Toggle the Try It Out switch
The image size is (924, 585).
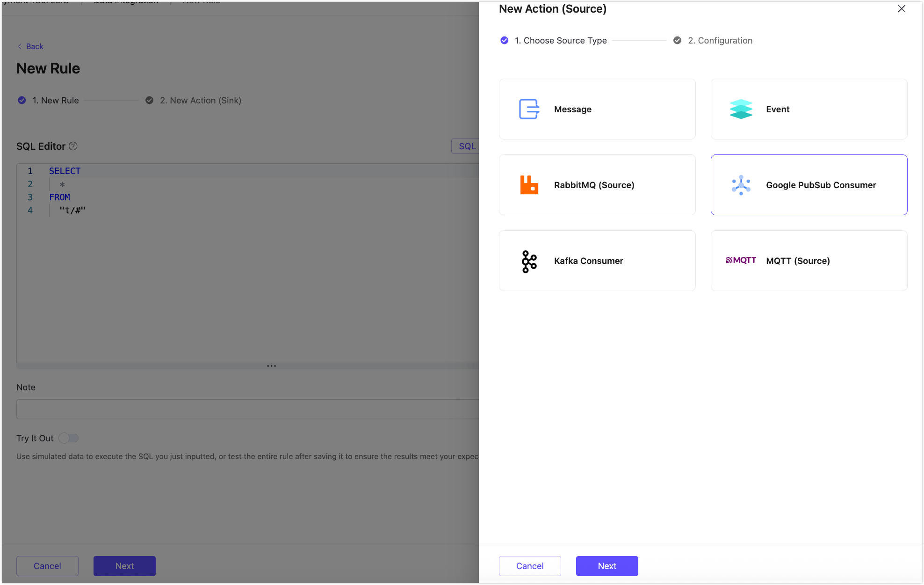[68, 438]
